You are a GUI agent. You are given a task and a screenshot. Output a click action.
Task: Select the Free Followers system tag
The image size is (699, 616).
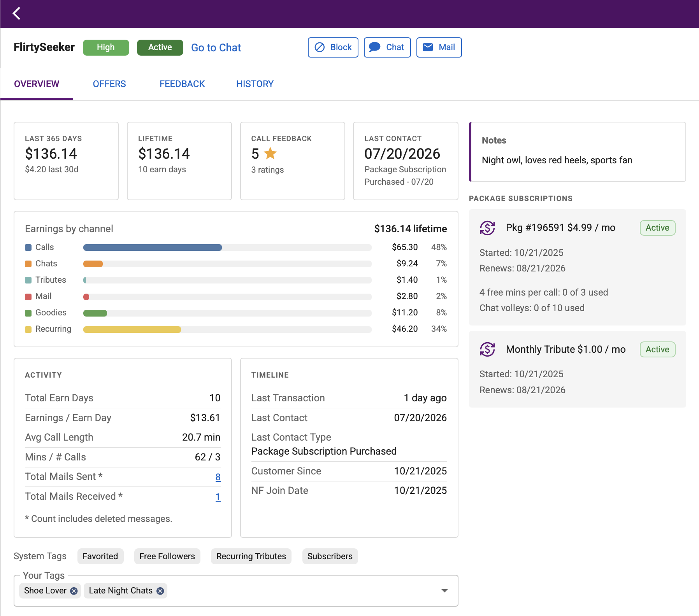(x=167, y=556)
